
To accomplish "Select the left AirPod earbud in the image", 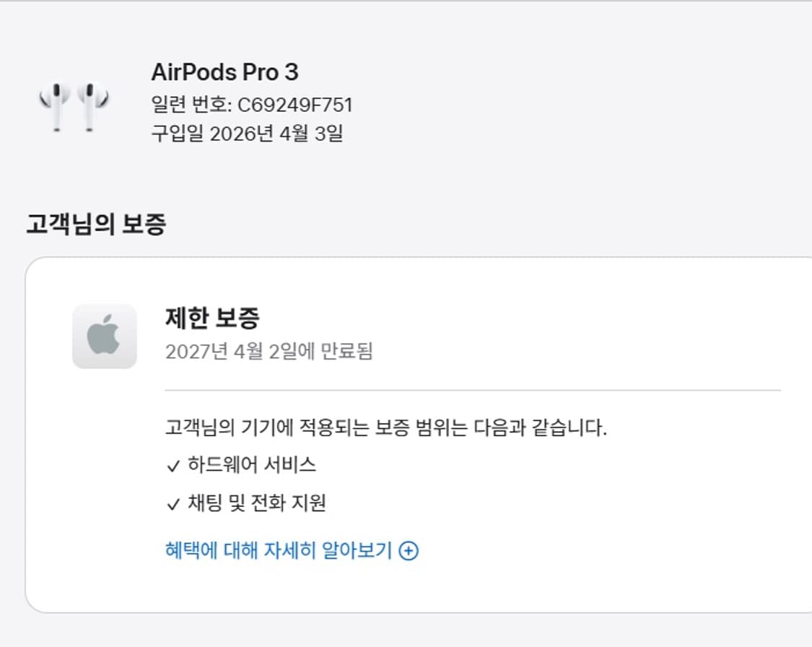I will click(x=58, y=105).
